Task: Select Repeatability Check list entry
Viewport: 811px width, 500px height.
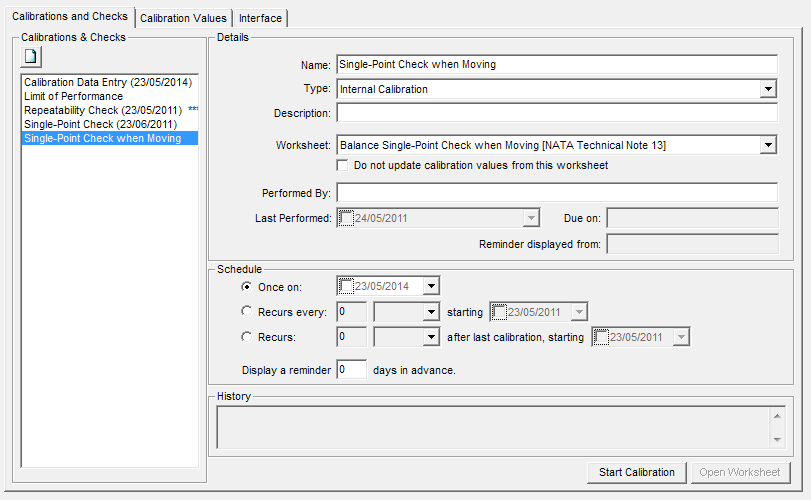Action: (102, 110)
